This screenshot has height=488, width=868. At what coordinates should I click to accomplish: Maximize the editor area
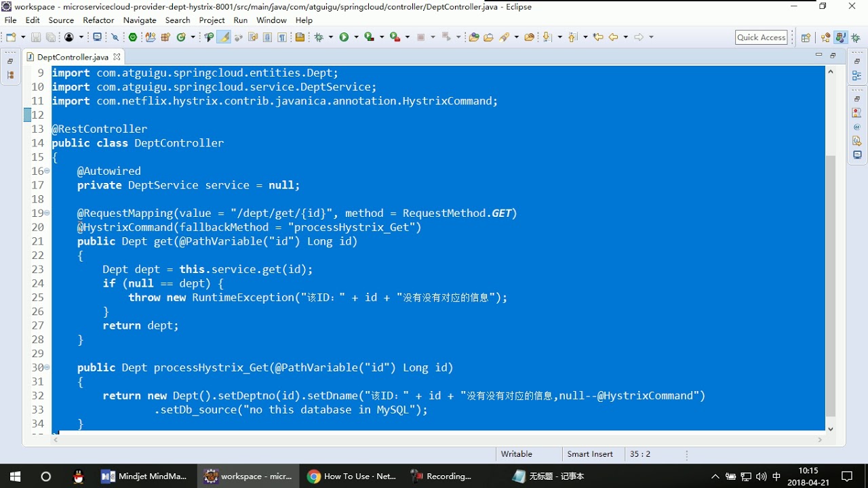click(833, 56)
